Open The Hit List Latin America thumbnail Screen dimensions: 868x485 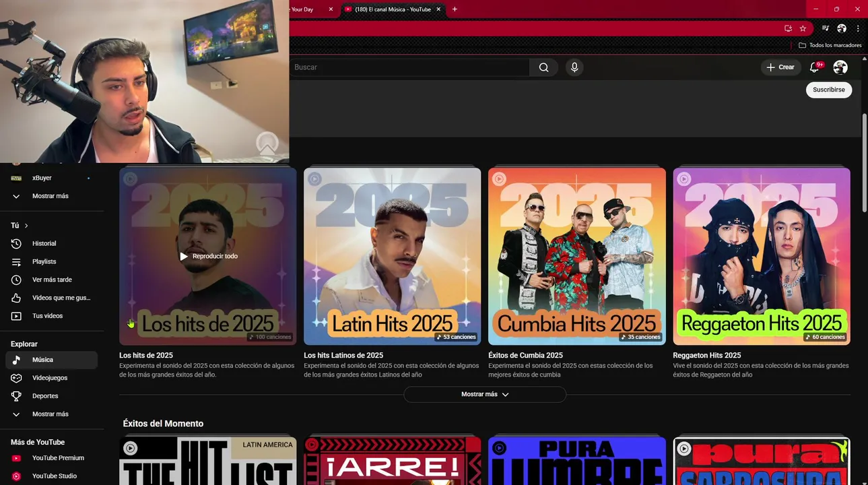click(208, 461)
